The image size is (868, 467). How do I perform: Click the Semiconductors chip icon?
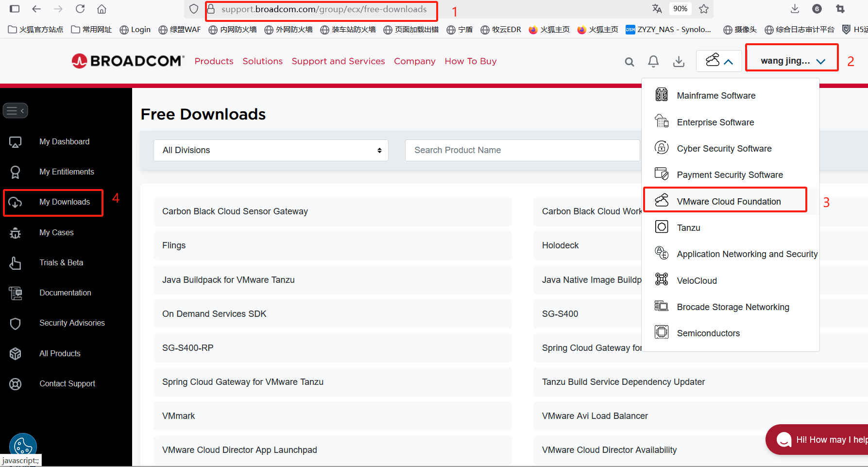coord(662,332)
